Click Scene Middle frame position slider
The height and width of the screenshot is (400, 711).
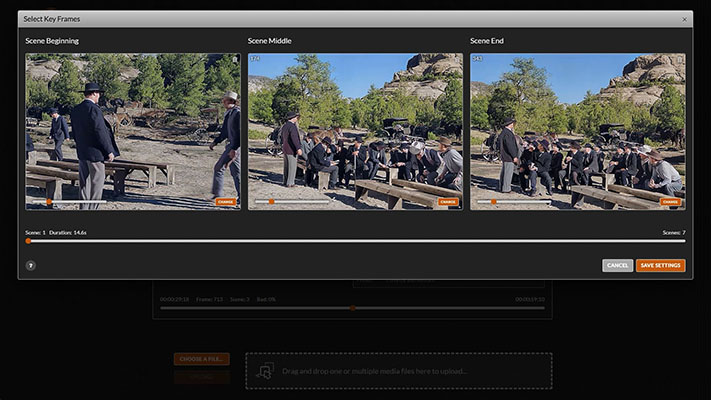(292, 202)
